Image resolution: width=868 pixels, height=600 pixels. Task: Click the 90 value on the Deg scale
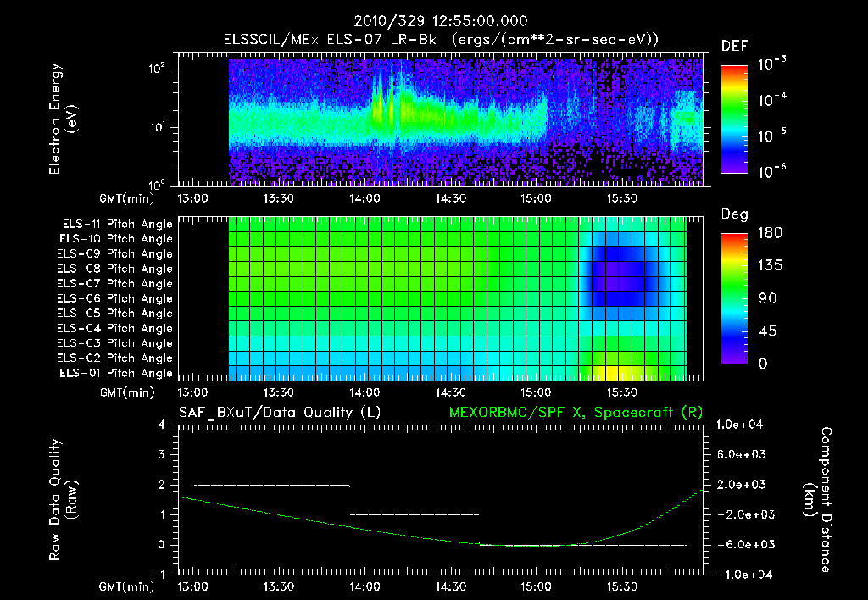pos(767,299)
